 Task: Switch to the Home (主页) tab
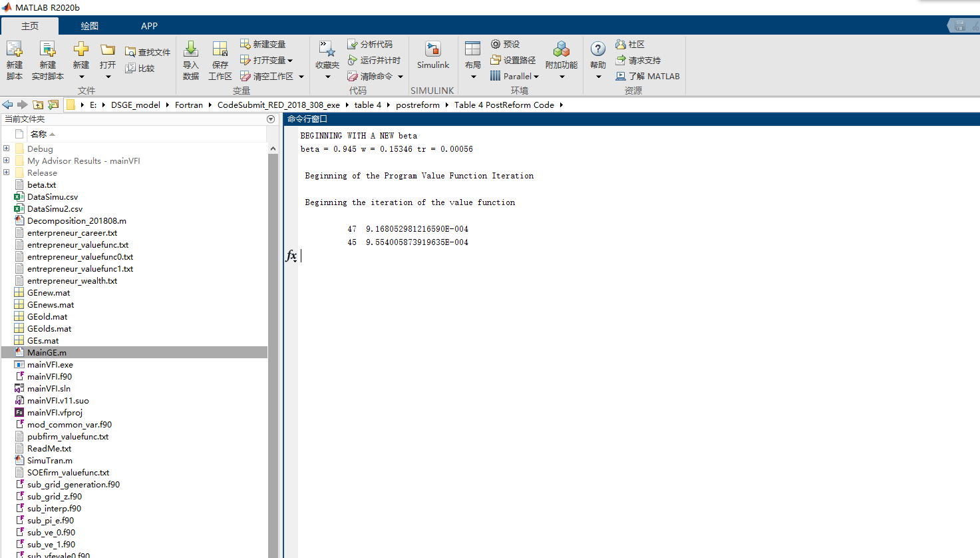click(x=30, y=26)
